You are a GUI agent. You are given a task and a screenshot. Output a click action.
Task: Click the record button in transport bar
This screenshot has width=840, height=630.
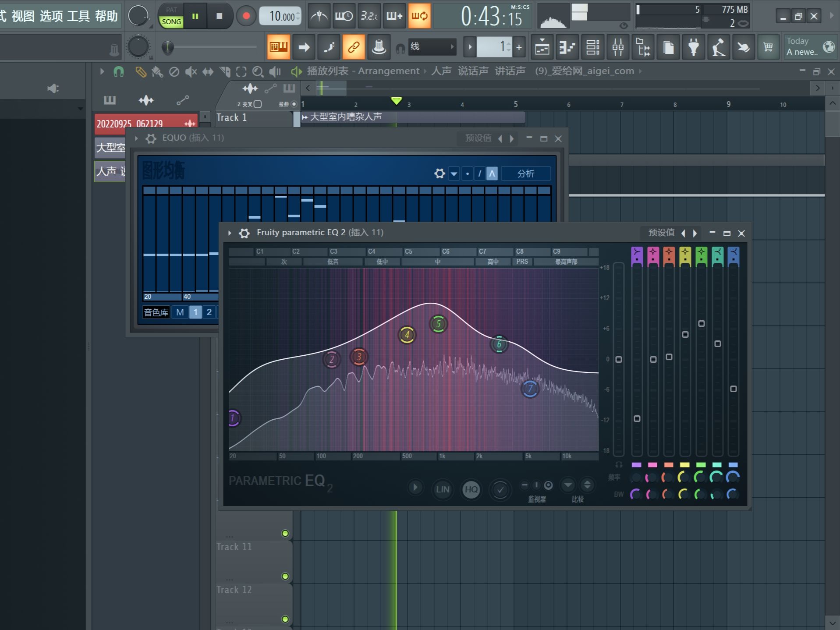pyautogui.click(x=246, y=16)
